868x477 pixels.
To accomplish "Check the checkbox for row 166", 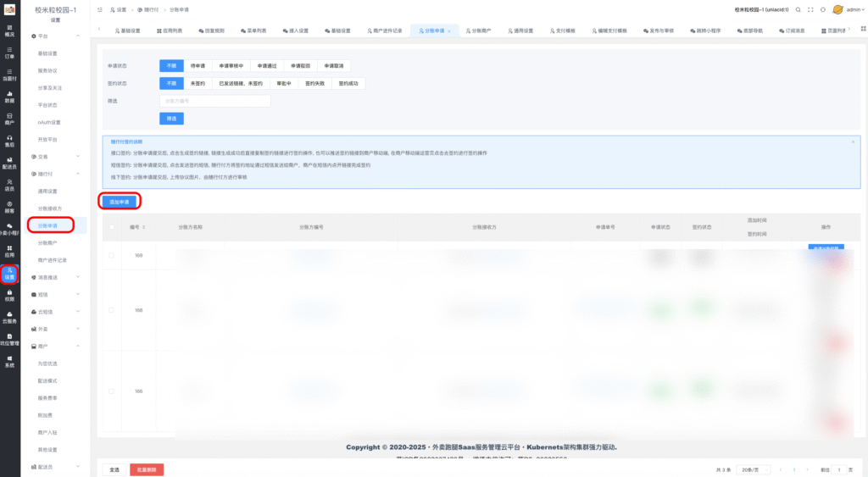I will coord(111,391).
